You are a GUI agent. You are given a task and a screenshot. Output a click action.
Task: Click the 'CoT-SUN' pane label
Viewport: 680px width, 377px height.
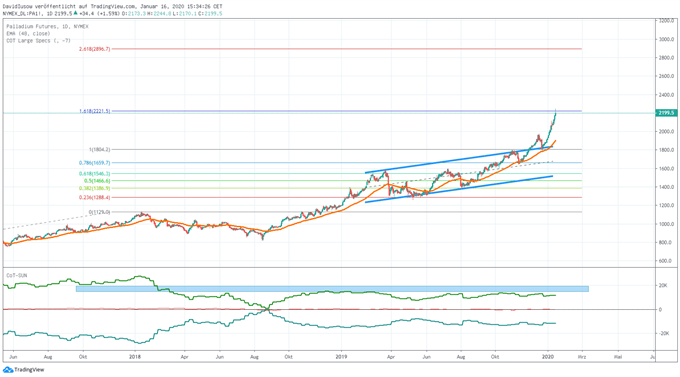pos(16,275)
